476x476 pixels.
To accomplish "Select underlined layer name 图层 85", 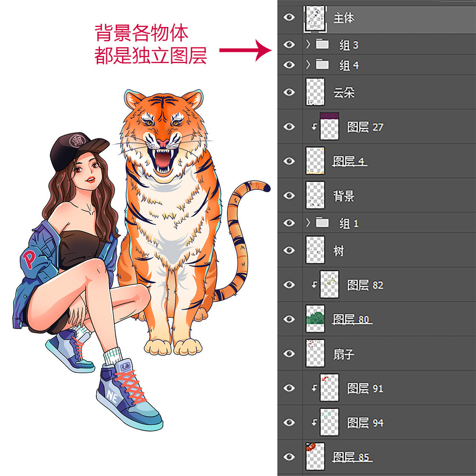I will [x=351, y=457].
